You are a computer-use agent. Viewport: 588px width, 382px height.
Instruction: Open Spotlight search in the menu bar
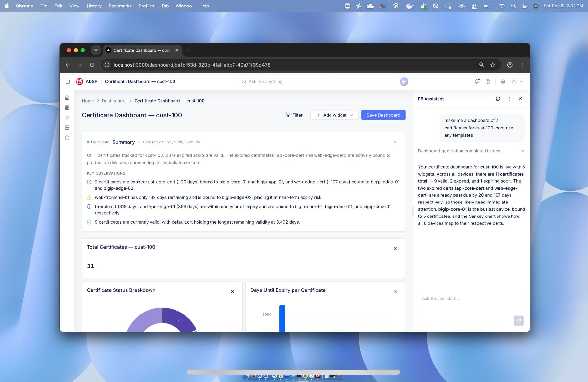pos(513,6)
